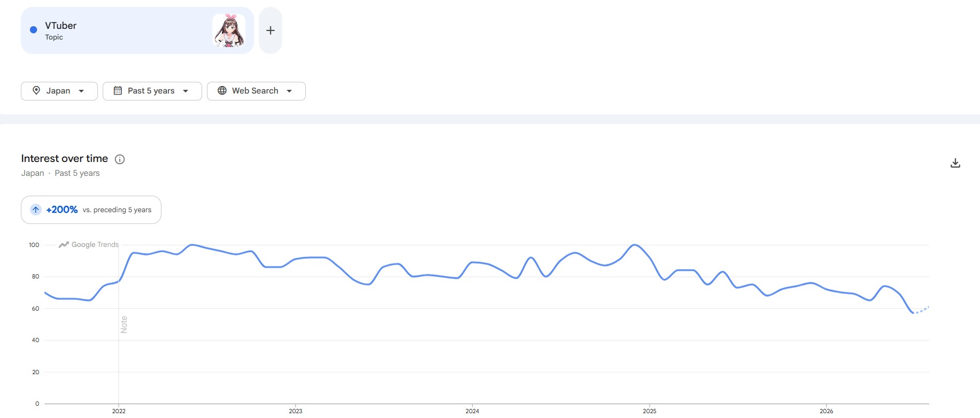Click the globe icon in Web Search filter
Image resolution: width=980 pixels, height=418 pixels.
(x=222, y=91)
